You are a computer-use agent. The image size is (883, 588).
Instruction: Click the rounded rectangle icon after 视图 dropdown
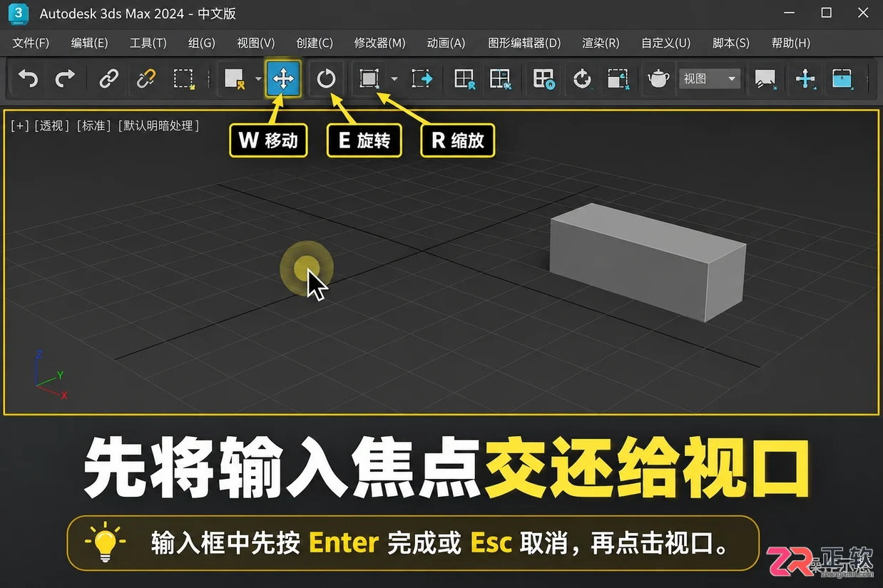pyautogui.click(x=765, y=78)
